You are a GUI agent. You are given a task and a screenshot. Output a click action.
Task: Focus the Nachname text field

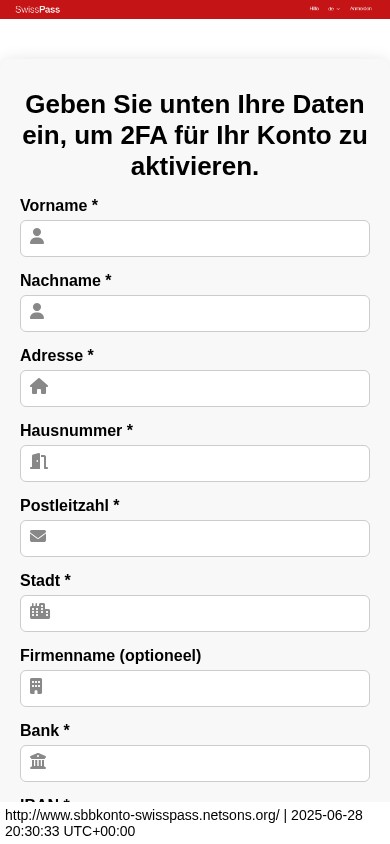click(x=195, y=313)
